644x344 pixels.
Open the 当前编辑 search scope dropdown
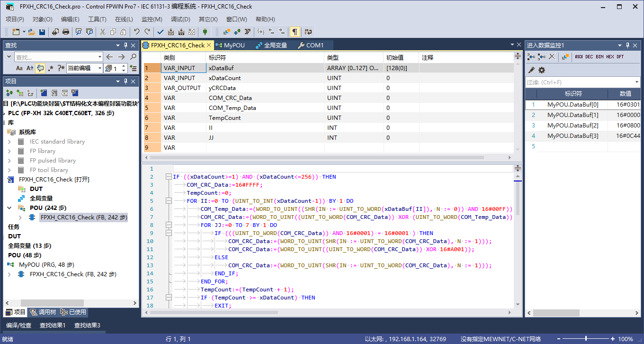(99, 68)
